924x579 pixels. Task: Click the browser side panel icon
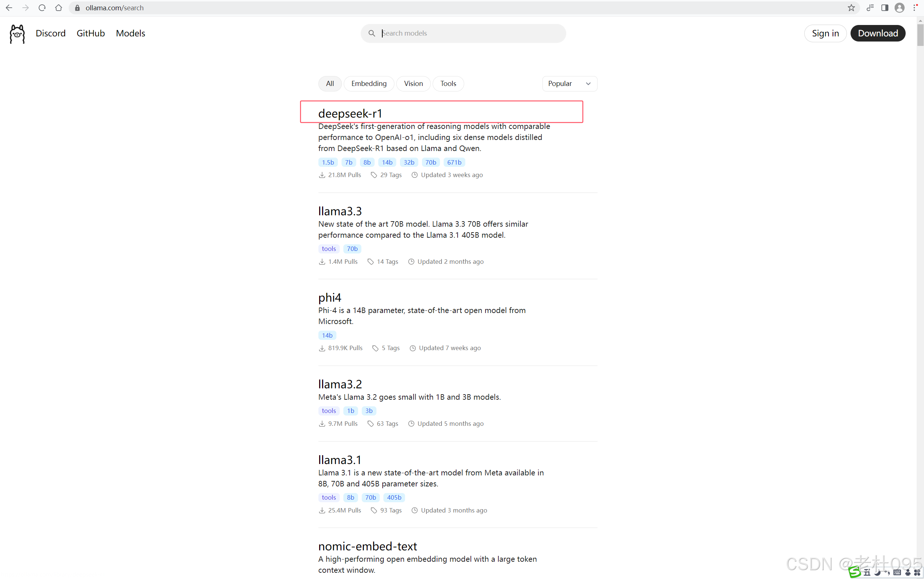point(885,8)
